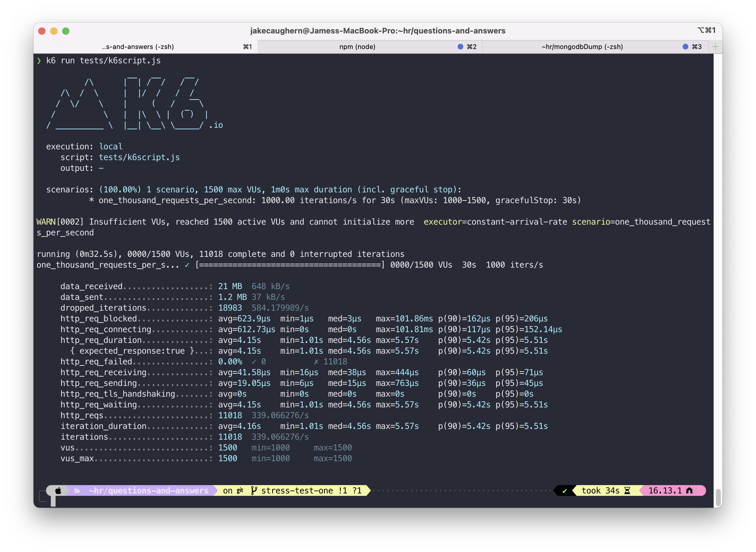This screenshot has height=552, width=756.
Task: Click the ~hr/questions-and-answers prompt path
Action: coord(149,490)
